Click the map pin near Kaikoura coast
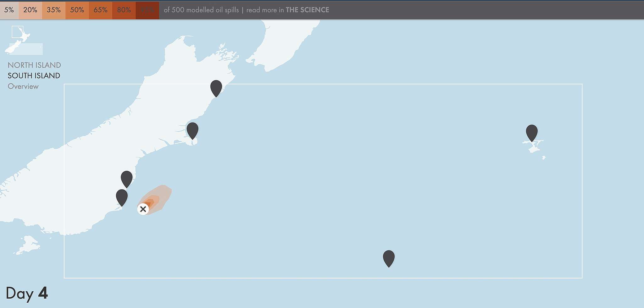Viewport: 644px width, 308px height. pyautogui.click(x=216, y=87)
